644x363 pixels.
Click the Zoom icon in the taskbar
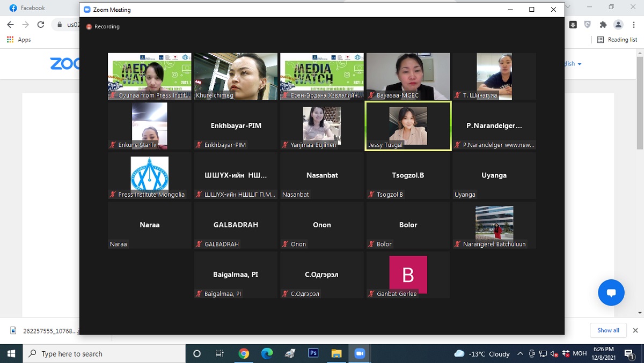(x=359, y=353)
